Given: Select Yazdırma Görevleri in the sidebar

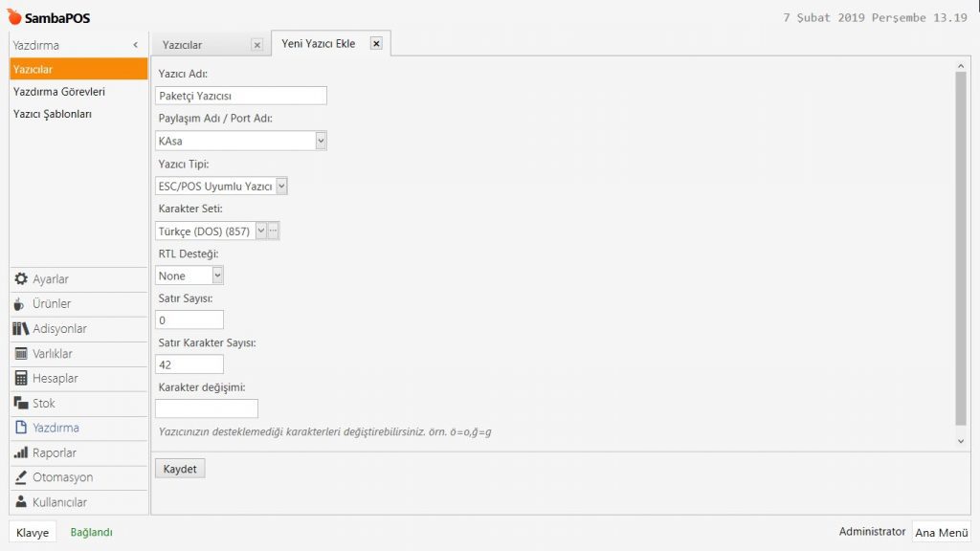Looking at the screenshot, I should point(59,92).
